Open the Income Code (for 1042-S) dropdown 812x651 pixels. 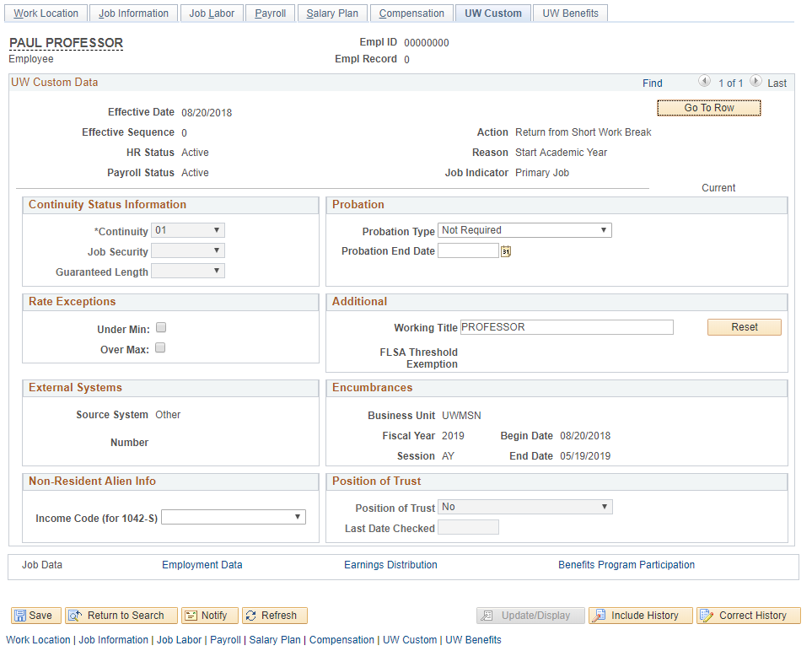tap(234, 517)
